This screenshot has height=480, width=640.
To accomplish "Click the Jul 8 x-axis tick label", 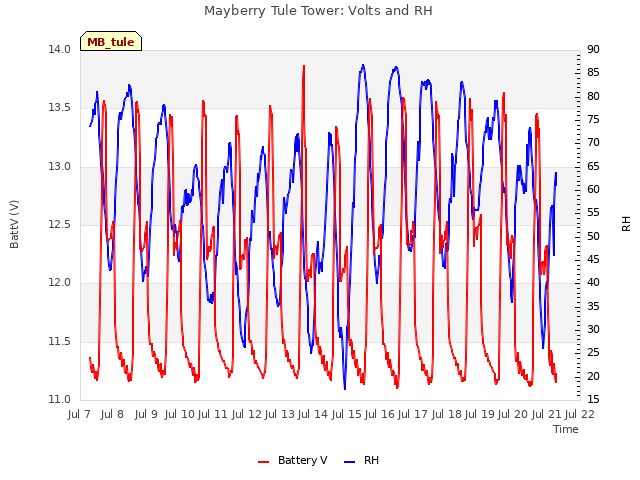I will [x=112, y=415].
